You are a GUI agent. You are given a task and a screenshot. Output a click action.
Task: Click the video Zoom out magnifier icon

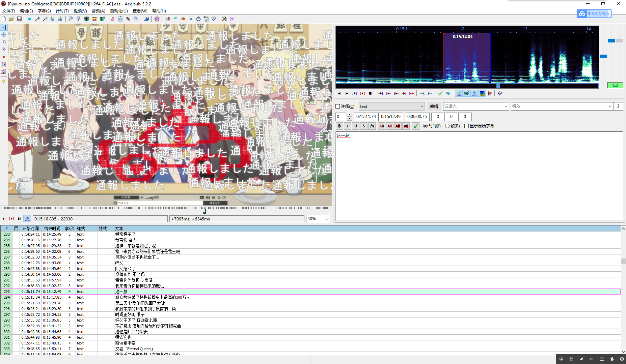pos(45,19)
